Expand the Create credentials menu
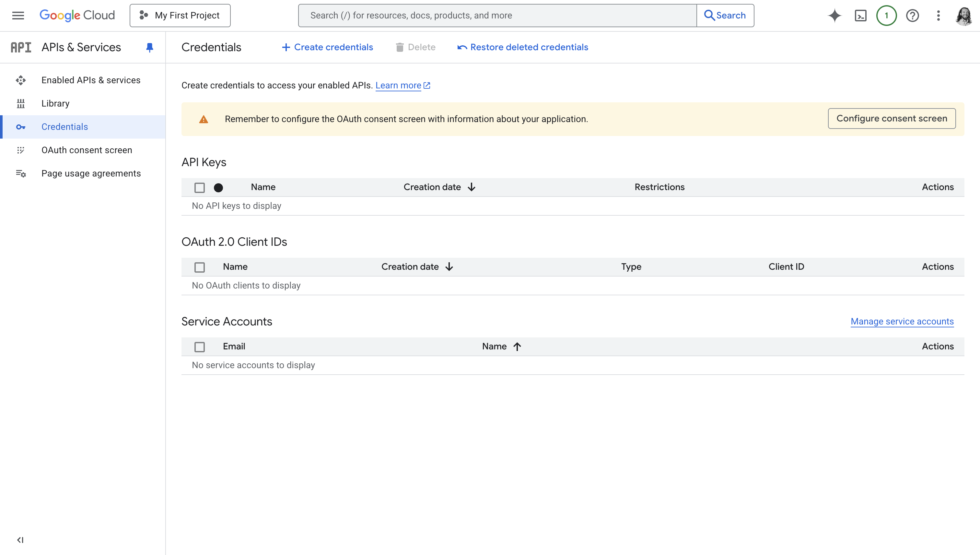Screen dimensions: 980x555 327,47
